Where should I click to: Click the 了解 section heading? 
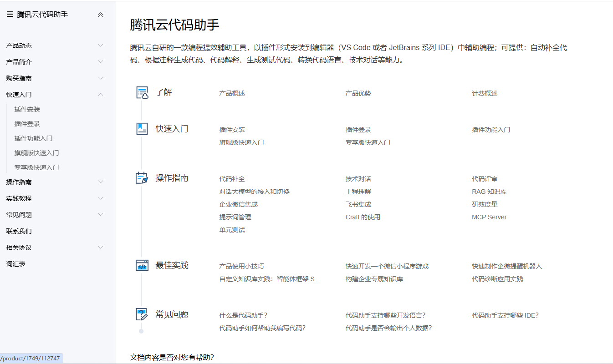pyautogui.click(x=164, y=92)
